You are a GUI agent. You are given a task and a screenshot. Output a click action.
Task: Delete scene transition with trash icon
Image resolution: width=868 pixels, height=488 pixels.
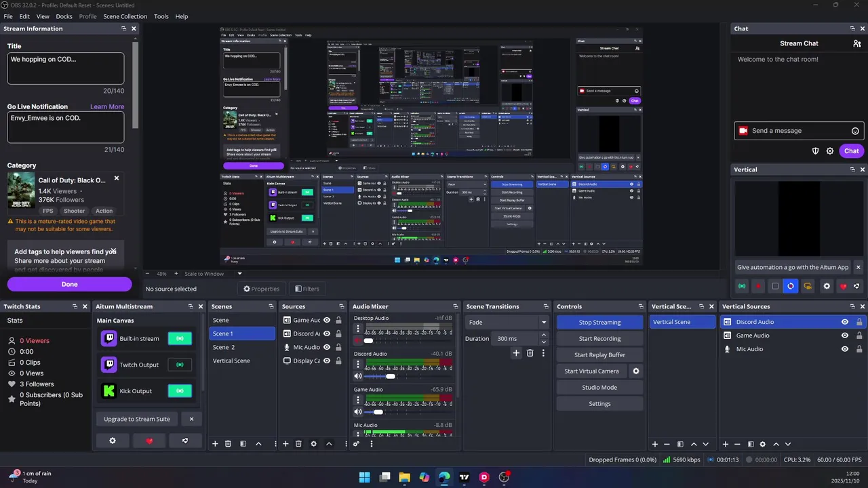click(x=530, y=353)
